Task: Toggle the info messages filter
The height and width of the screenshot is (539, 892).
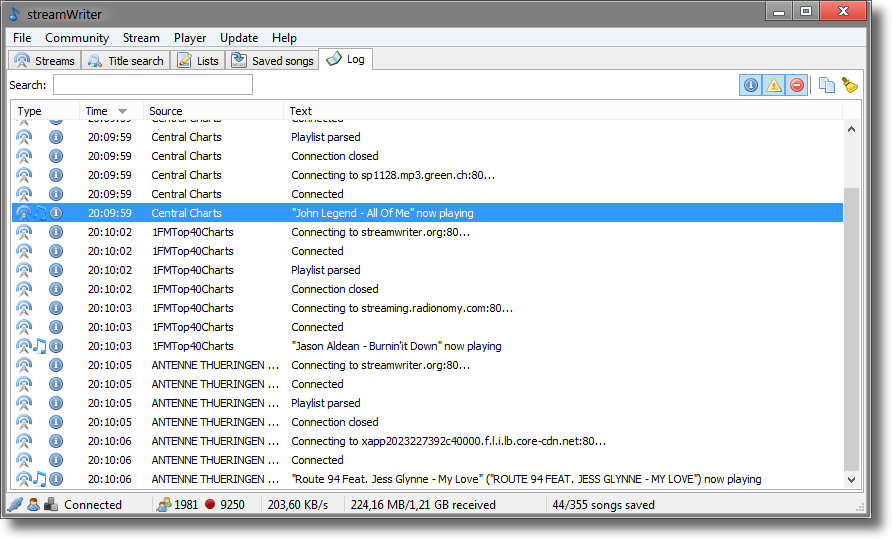Action: (x=750, y=85)
